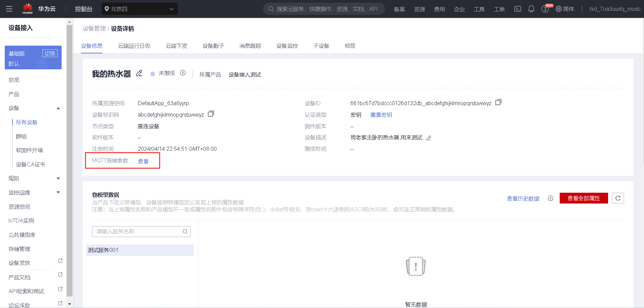Open 设备发放 external link icon
This screenshot has width=644, height=308.
(60, 261)
